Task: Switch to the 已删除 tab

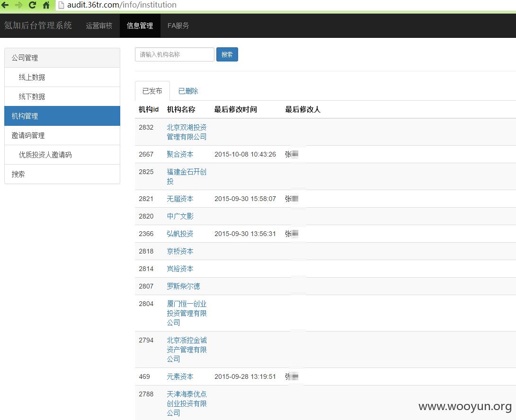Action: coord(188,91)
